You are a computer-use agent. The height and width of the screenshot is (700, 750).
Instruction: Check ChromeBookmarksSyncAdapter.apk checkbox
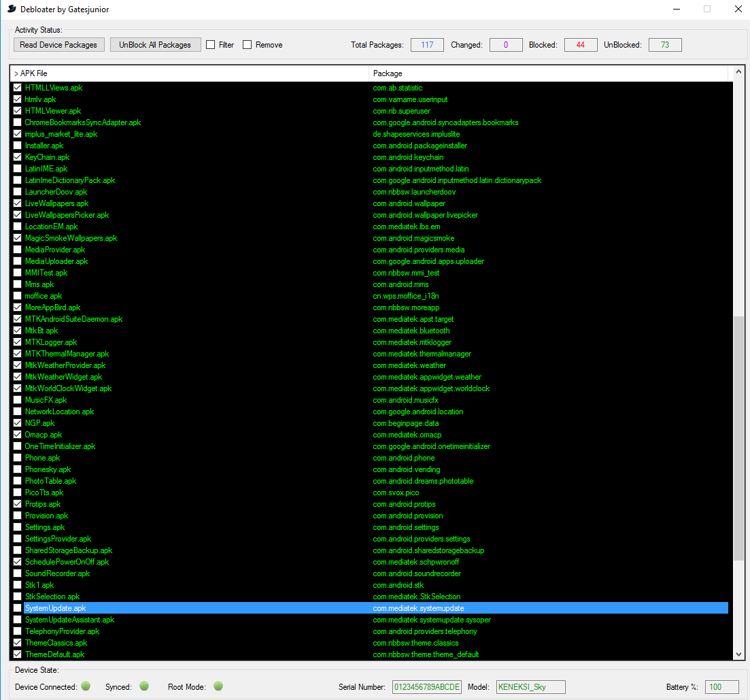(x=17, y=122)
